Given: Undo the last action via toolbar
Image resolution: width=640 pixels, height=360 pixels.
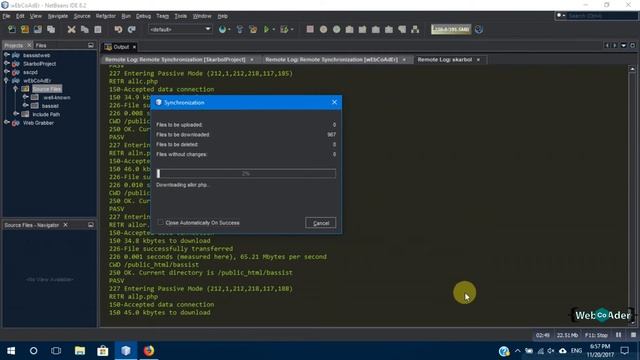Looking at the screenshot, I should click(118, 29).
